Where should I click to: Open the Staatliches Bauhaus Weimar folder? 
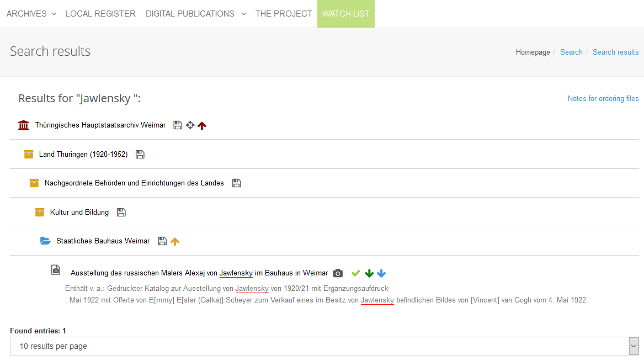coord(103,241)
